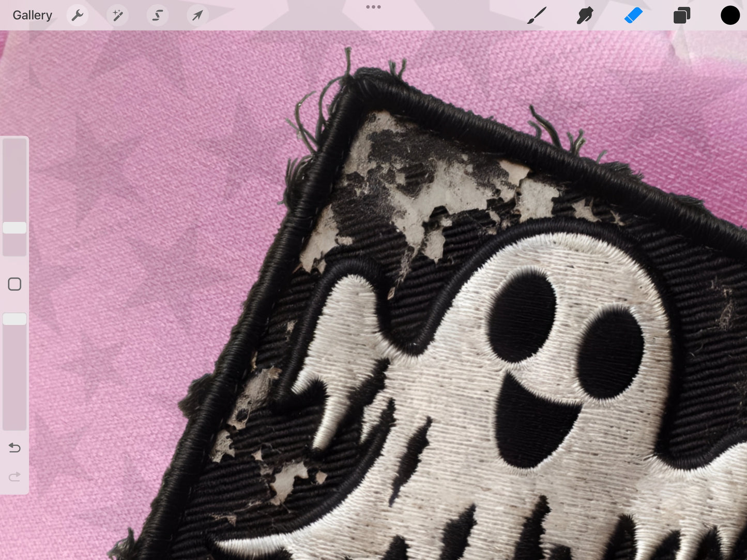This screenshot has width=747, height=560.
Task: Activate the Transform arrow tool
Action: 197,15
